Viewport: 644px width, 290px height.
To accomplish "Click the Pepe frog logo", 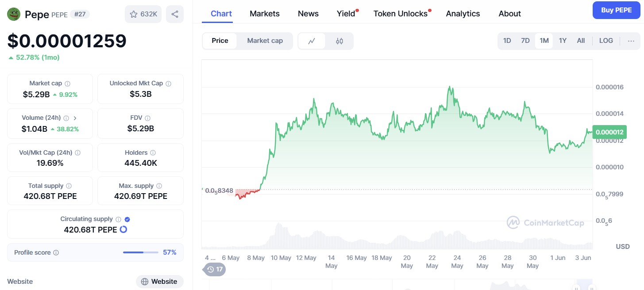I will (x=14, y=14).
